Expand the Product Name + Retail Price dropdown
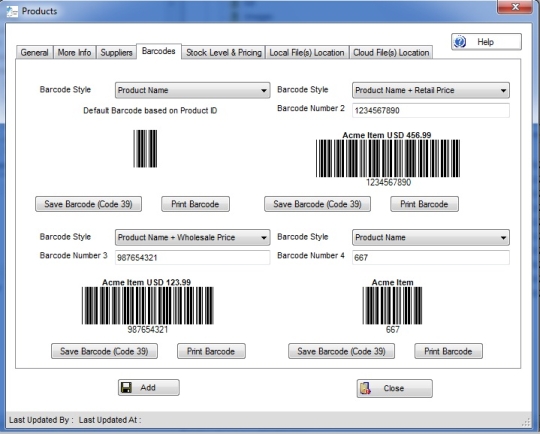 point(431,90)
